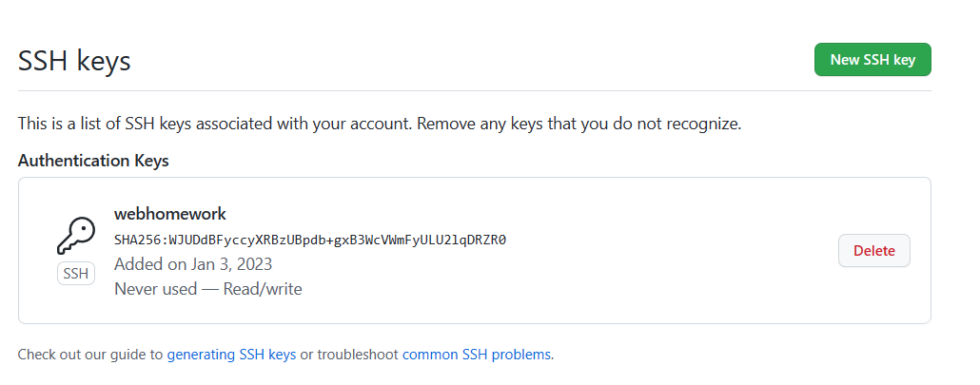Click the 'Never used' status text
Image resolution: width=980 pixels, height=385 pixels.
coord(155,288)
